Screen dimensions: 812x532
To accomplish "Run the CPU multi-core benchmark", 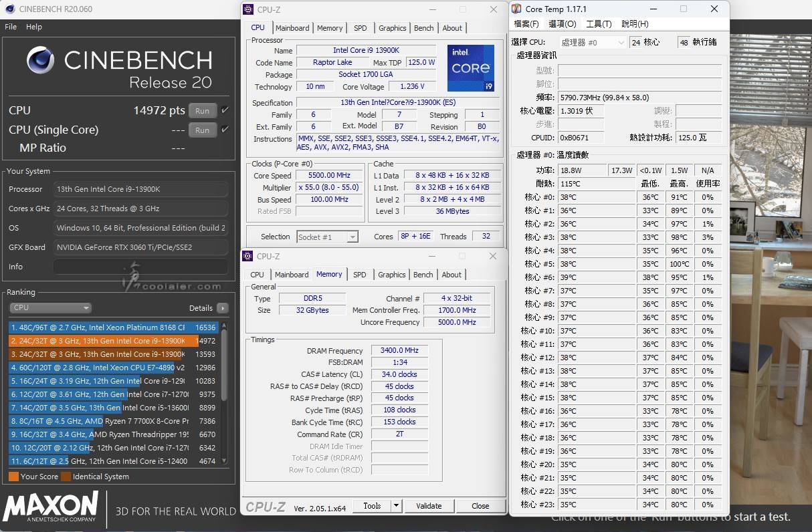I will pyautogui.click(x=202, y=111).
